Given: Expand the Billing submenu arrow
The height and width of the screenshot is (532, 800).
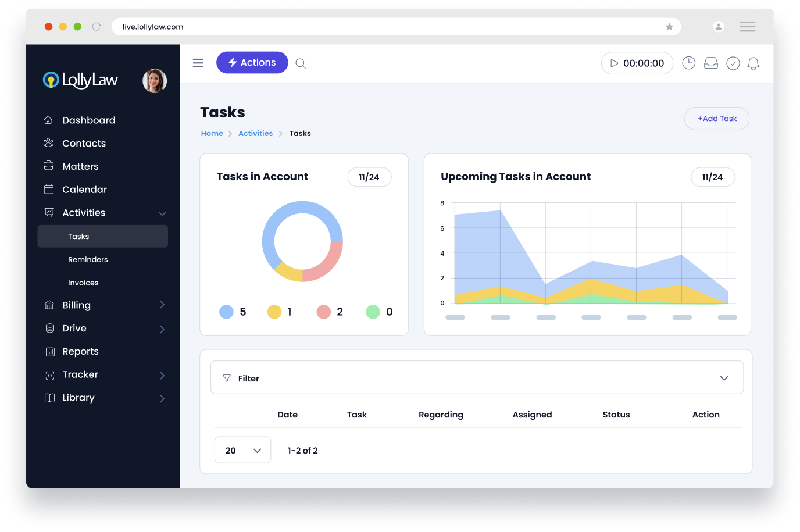Looking at the screenshot, I should [x=162, y=305].
